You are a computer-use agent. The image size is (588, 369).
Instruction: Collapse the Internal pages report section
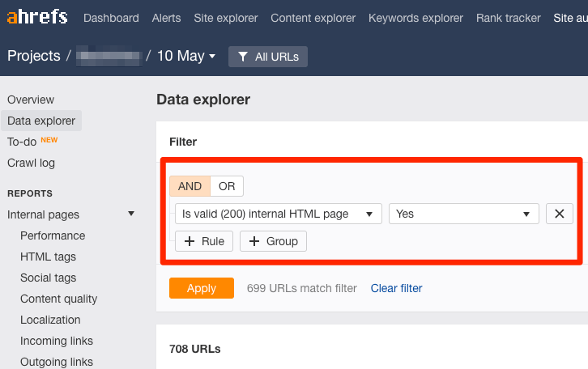131,214
